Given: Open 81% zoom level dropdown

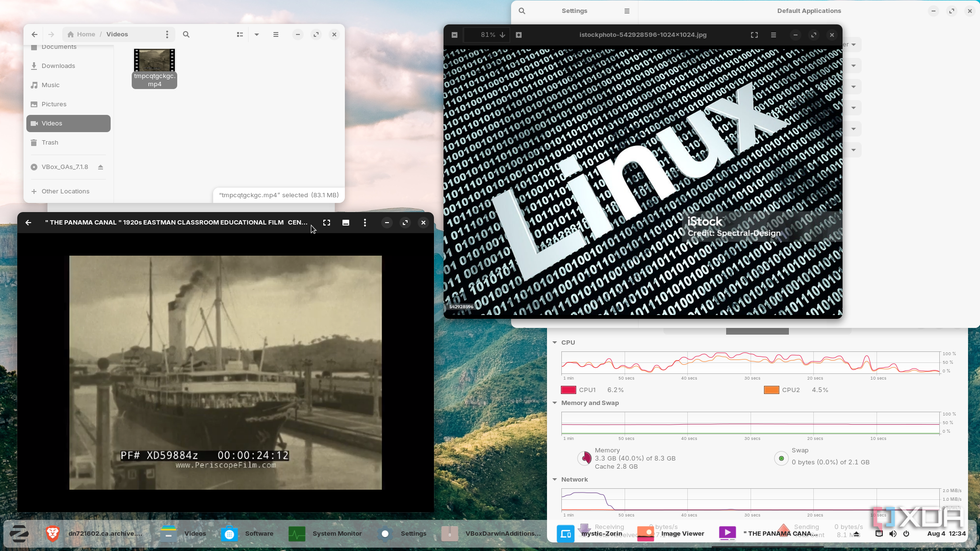Looking at the screenshot, I should pyautogui.click(x=502, y=35).
